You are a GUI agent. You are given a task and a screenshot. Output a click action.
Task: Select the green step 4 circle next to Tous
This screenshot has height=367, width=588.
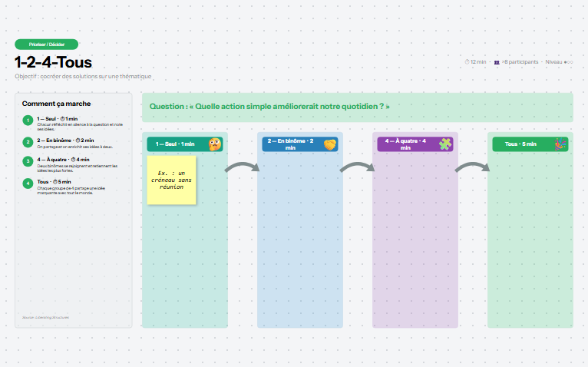28,183
